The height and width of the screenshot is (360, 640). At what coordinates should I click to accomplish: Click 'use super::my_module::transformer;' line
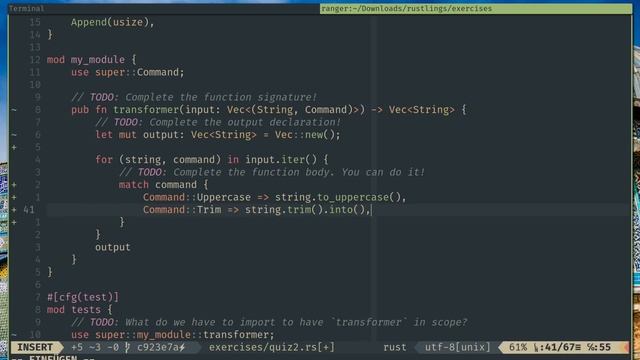(x=173, y=335)
